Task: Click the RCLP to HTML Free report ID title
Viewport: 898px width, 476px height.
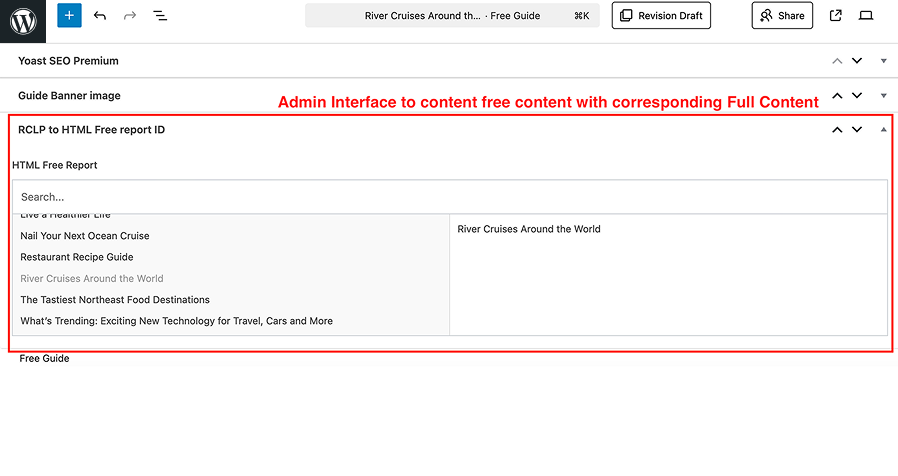Action: point(92,130)
